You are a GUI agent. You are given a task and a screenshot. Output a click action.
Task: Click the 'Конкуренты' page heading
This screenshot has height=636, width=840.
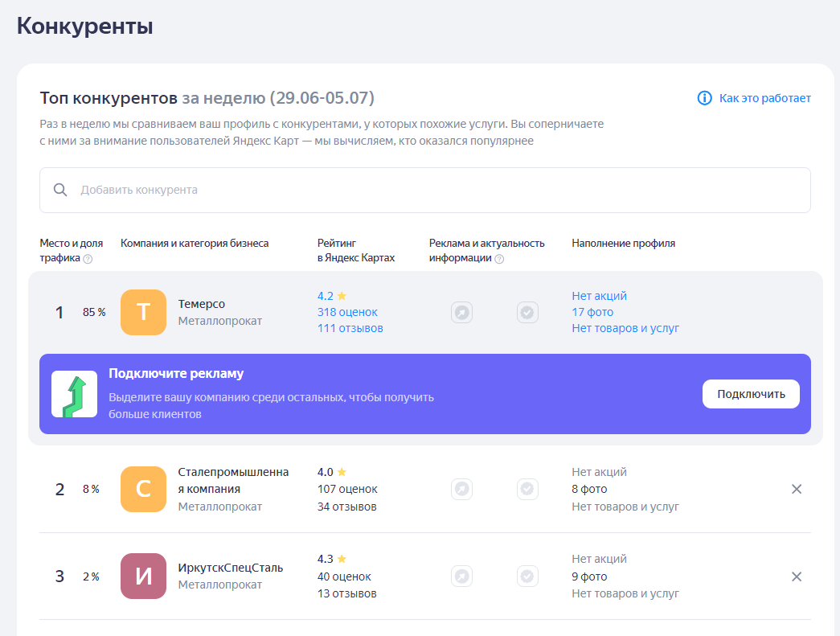point(84,26)
